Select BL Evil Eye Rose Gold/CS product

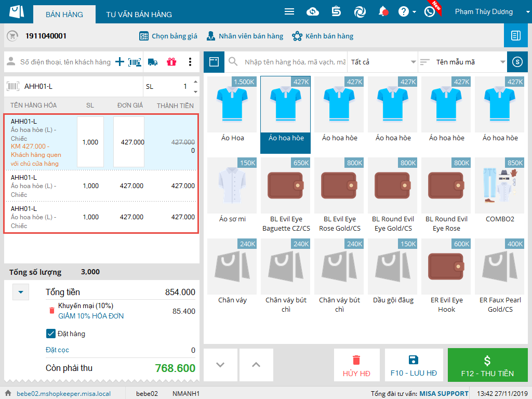339,196
